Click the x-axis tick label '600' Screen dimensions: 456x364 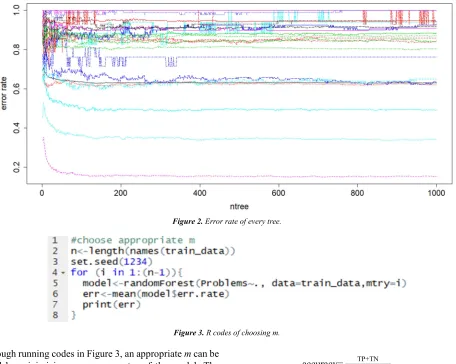(278, 193)
